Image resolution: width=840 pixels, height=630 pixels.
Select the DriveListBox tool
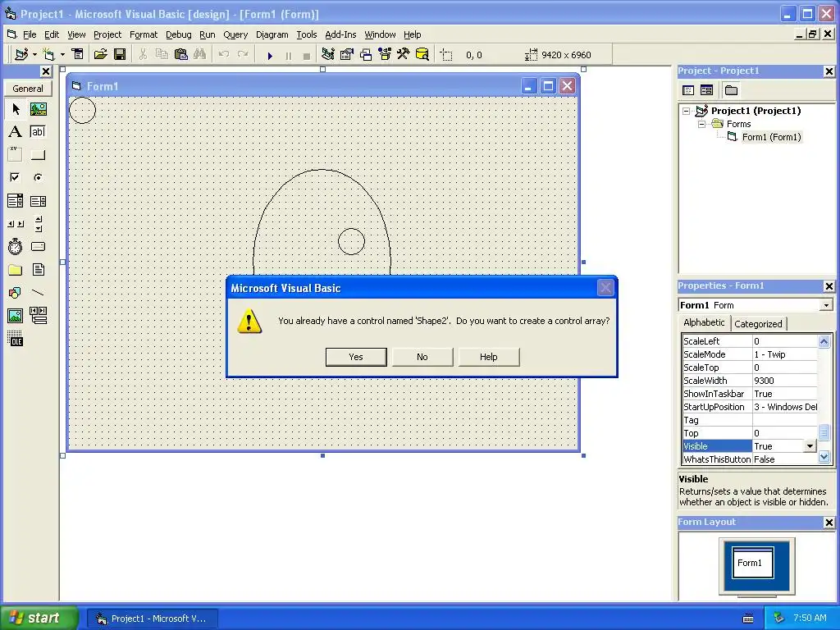(38, 246)
